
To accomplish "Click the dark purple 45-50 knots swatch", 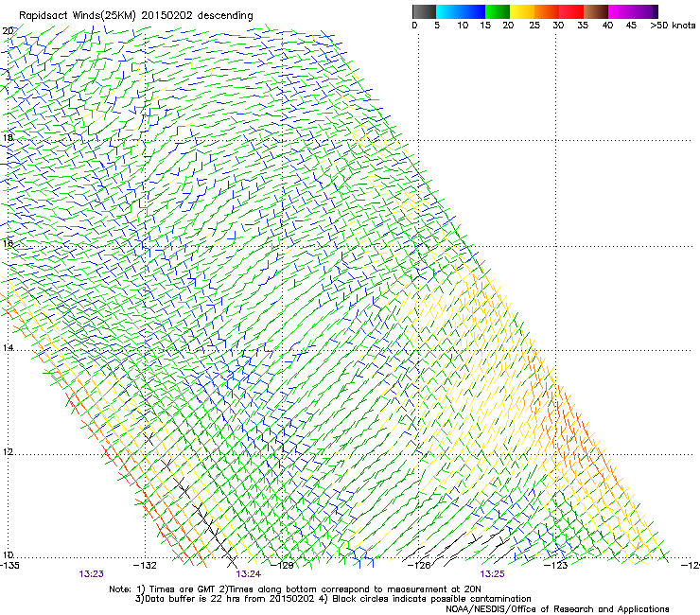I will coord(645,11).
